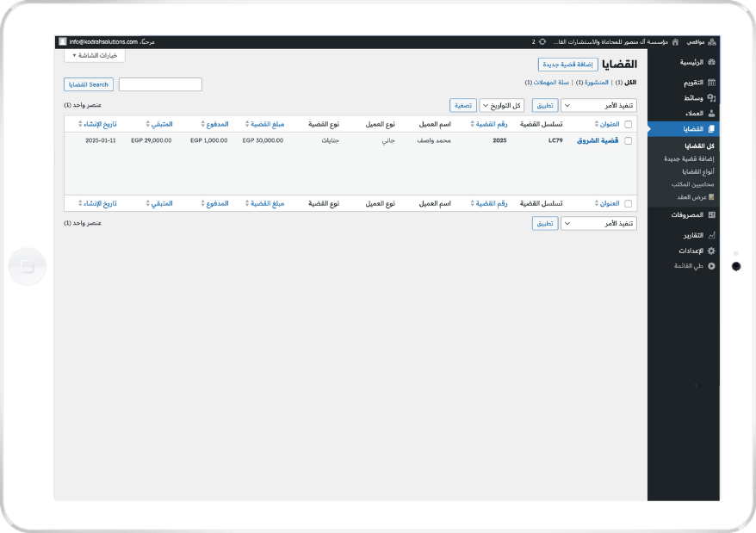Expand the خيارات الشاشة screen options

pyautogui.click(x=95, y=55)
